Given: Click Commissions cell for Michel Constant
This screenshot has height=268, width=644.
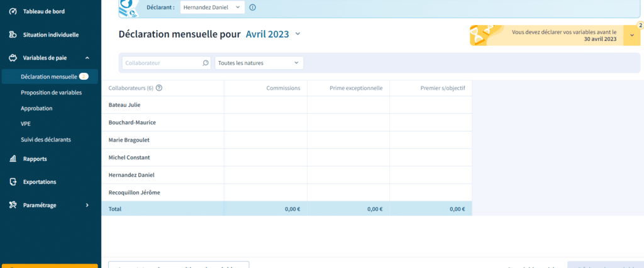Looking at the screenshot, I should coord(265,157).
